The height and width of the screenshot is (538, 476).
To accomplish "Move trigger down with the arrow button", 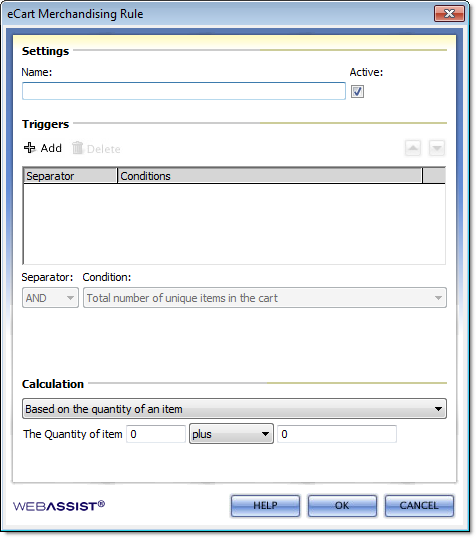I will tap(437, 148).
